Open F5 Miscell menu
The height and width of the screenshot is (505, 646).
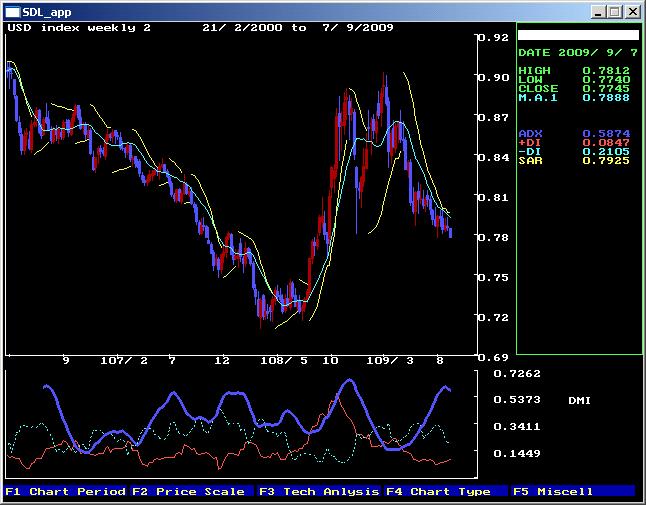(x=573, y=491)
